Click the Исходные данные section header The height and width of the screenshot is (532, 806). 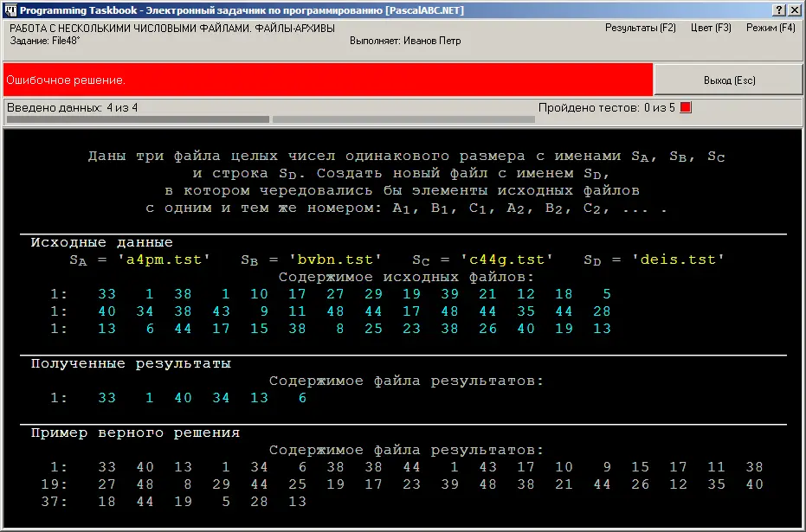(102, 242)
